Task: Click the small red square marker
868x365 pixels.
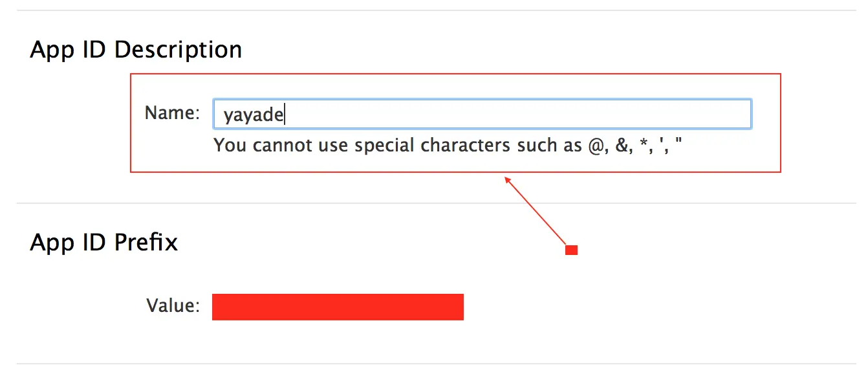Action: pyautogui.click(x=571, y=250)
